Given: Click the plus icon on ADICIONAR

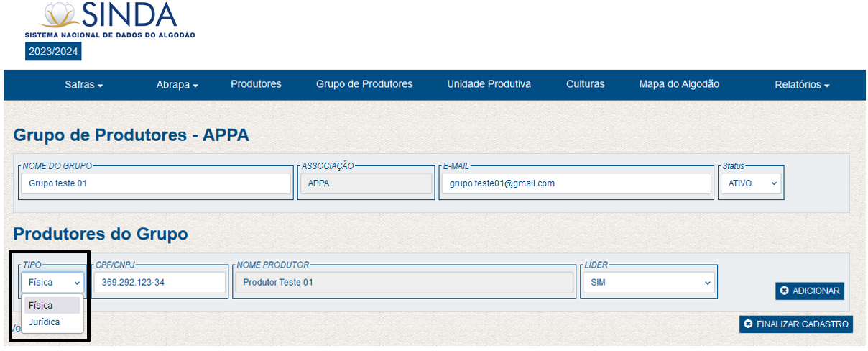Looking at the screenshot, I should pos(785,291).
